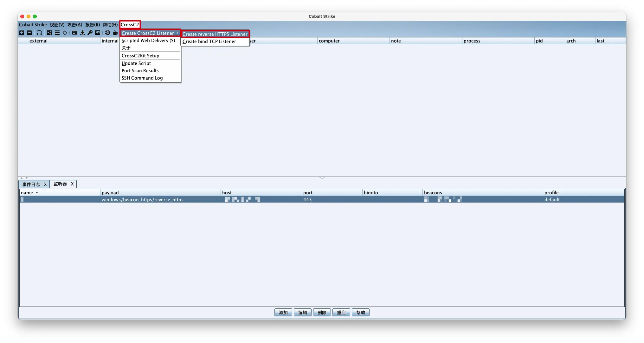Click the crosshair targets view icon

click(x=65, y=33)
